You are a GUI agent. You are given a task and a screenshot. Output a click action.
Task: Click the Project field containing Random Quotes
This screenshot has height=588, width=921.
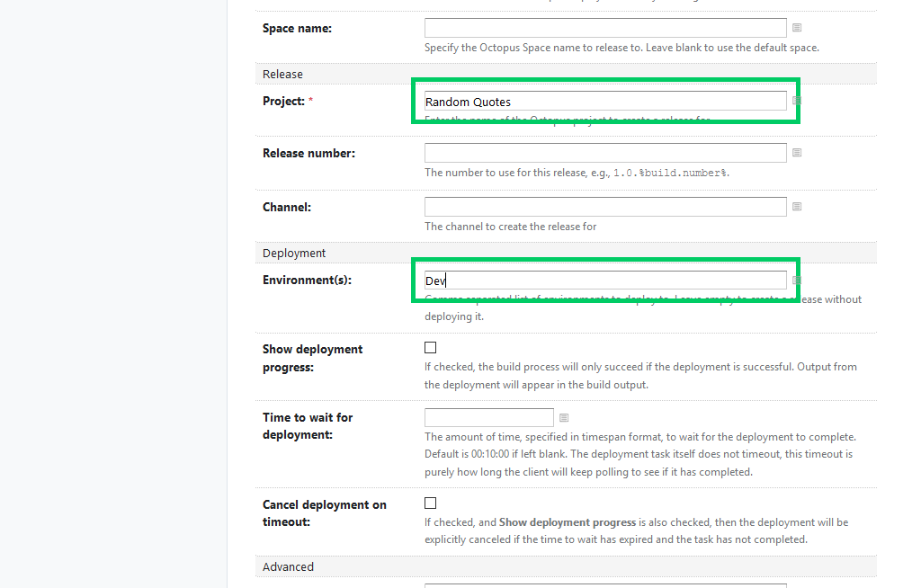pos(605,101)
